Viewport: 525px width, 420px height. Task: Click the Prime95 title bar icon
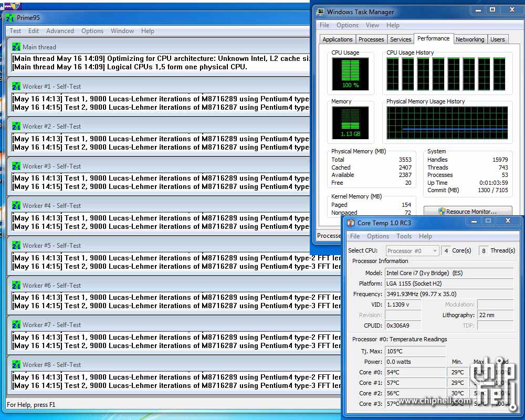(10, 18)
